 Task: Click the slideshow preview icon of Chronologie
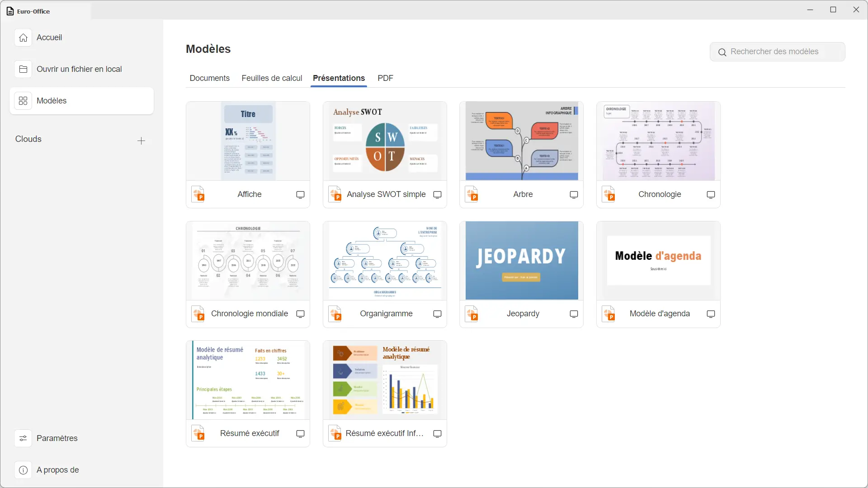(711, 195)
